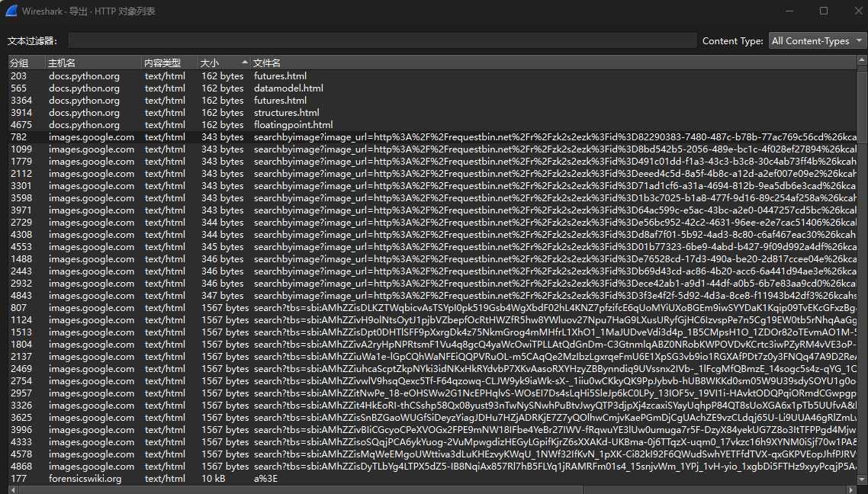The height and width of the screenshot is (494, 868).
Task: Click the scrollbar up arrow at top right
Action: [862, 59]
